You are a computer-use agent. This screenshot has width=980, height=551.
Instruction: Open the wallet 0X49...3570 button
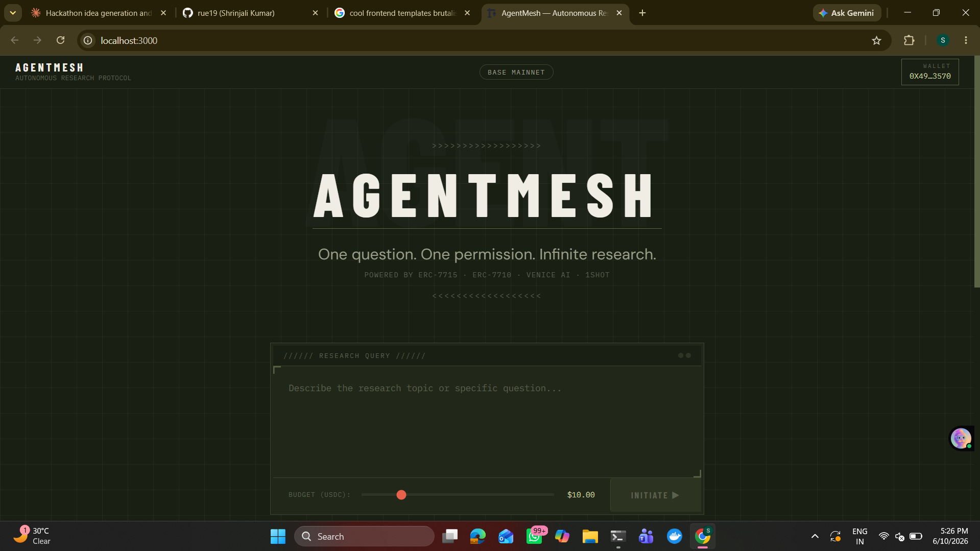(x=930, y=72)
